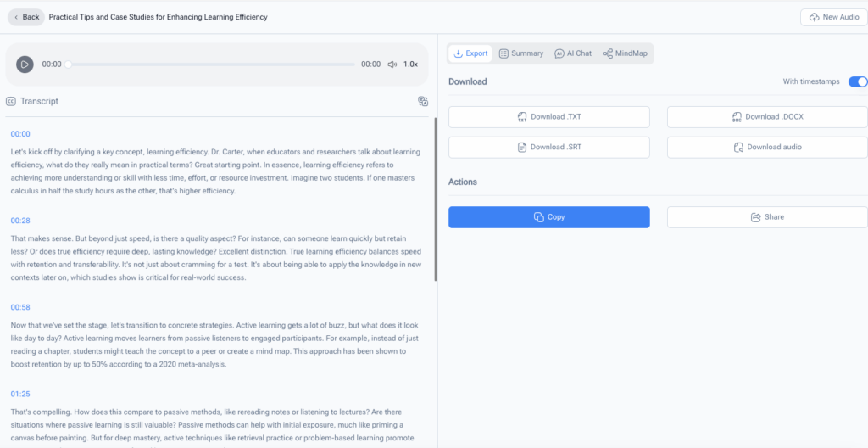Download transcript as .TXT file
This screenshot has width=868, height=448.
click(x=548, y=117)
